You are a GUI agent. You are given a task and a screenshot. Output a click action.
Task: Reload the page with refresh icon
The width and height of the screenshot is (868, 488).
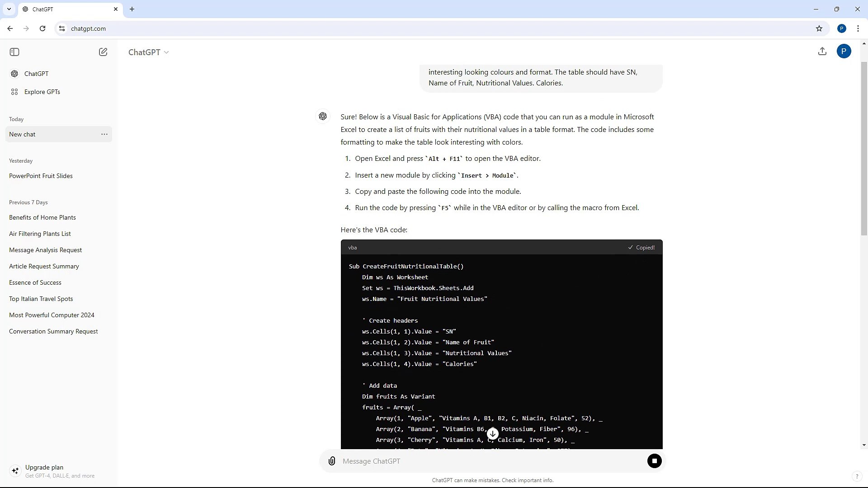click(42, 28)
